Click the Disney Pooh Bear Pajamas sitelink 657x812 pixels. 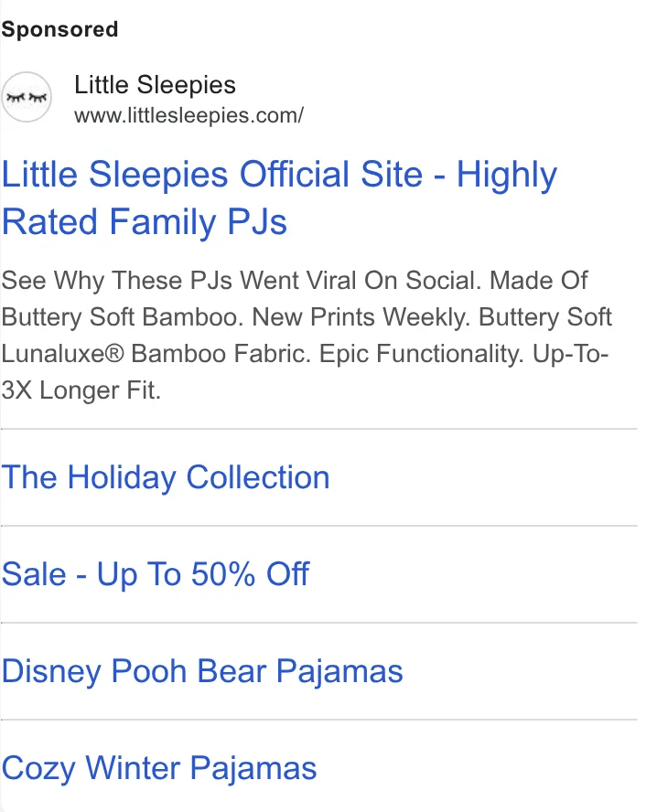[201, 671]
